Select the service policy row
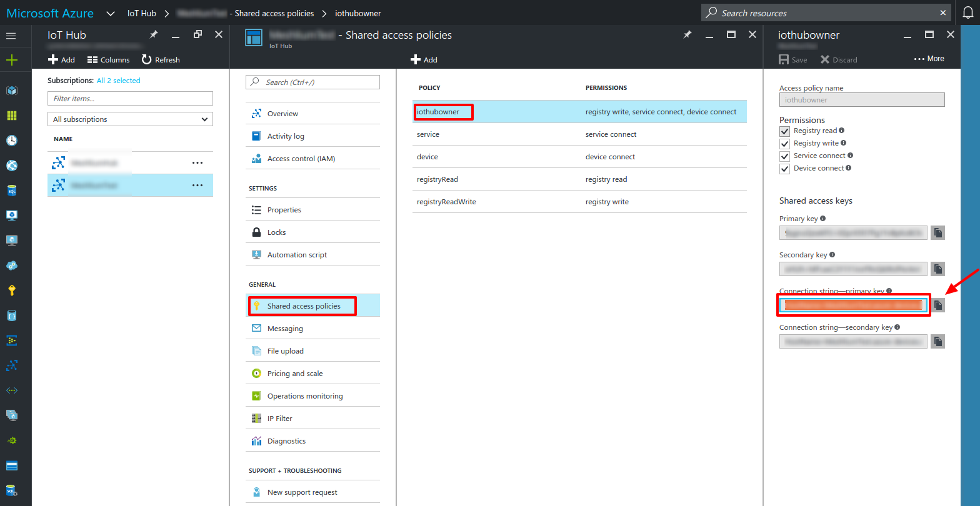This screenshot has width=980, height=506. click(579, 134)
